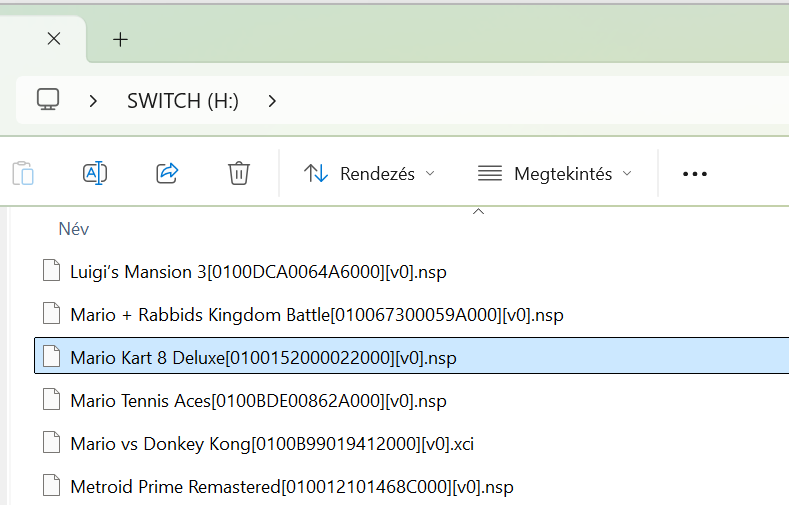Click file icon beside Metroid Prime Remastered
Image resolution: width=789 pixels, height=505 pixels.
[51, 485]
